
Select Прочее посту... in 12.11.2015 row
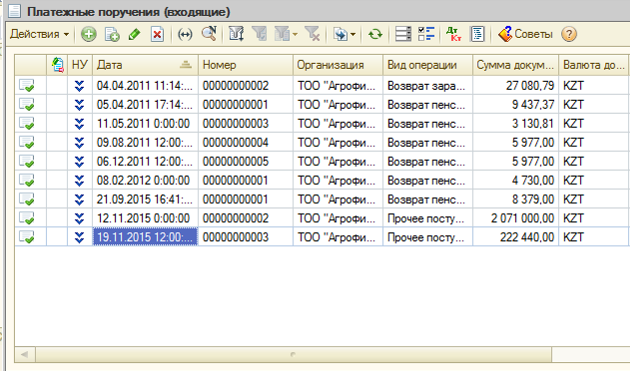428,218
